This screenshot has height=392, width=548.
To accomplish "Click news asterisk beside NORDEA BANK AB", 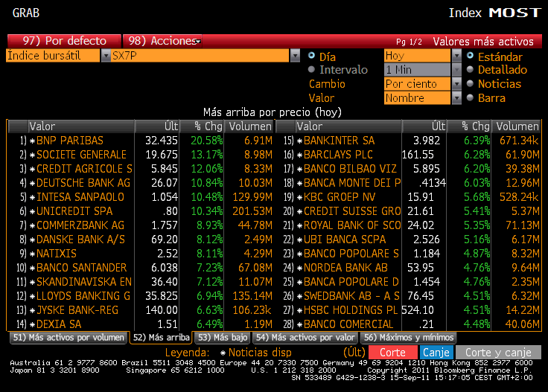I will pos(299,268).
